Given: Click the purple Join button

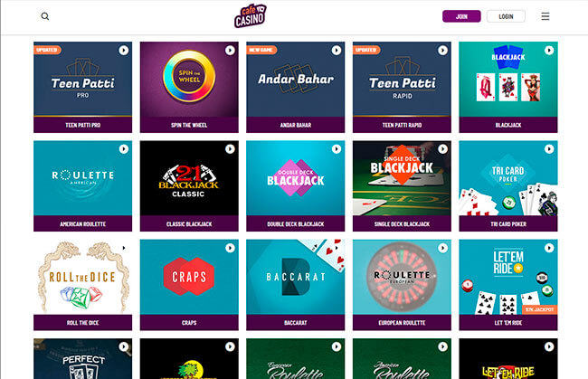Looking at the screenshot, I should click(461, 16).
